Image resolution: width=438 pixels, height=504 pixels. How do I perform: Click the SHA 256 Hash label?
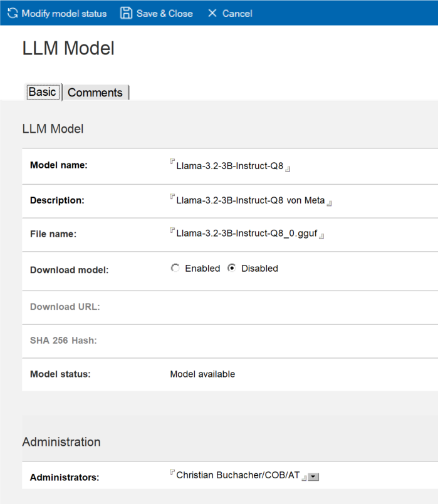click(x=63, y=341)
